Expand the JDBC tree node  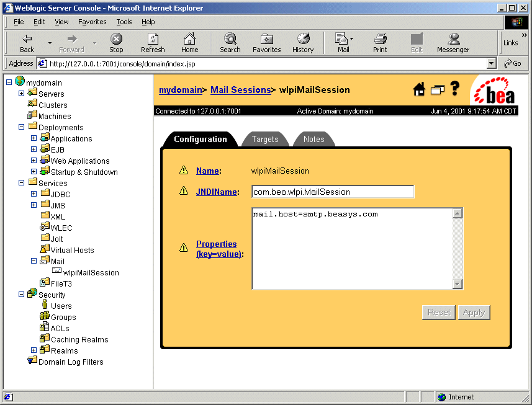(x=34, y=194)
